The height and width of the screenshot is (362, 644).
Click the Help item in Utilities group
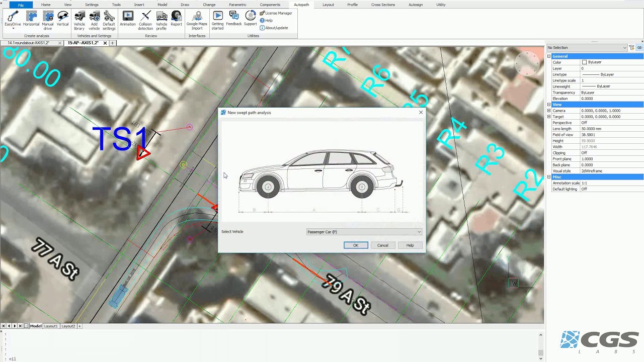click(266, 21)
